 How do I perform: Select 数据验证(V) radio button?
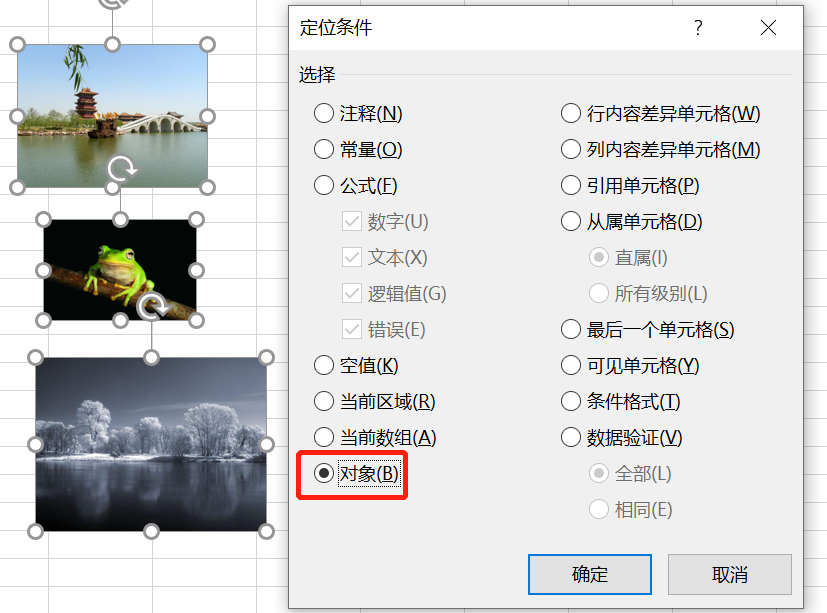[622, 437]
